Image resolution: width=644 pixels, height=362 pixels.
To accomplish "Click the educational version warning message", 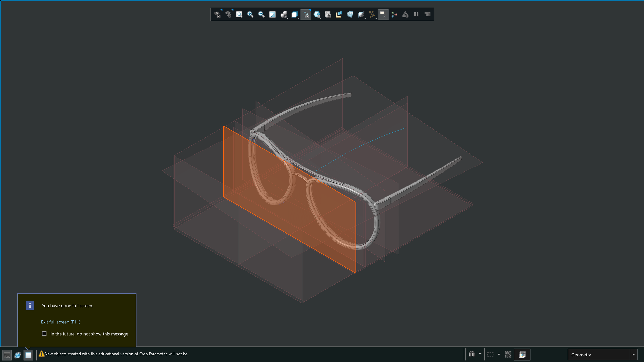I will (x=116, y=354).
